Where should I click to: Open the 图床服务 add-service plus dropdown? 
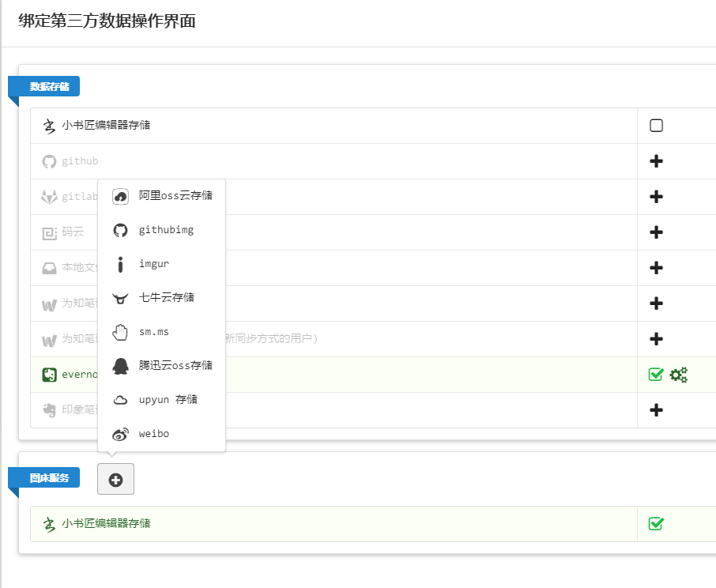(x=115, y=480)
